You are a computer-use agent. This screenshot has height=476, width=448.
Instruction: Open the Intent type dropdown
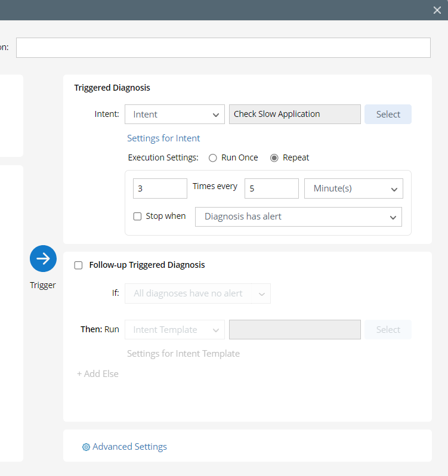tap(175, 115)
